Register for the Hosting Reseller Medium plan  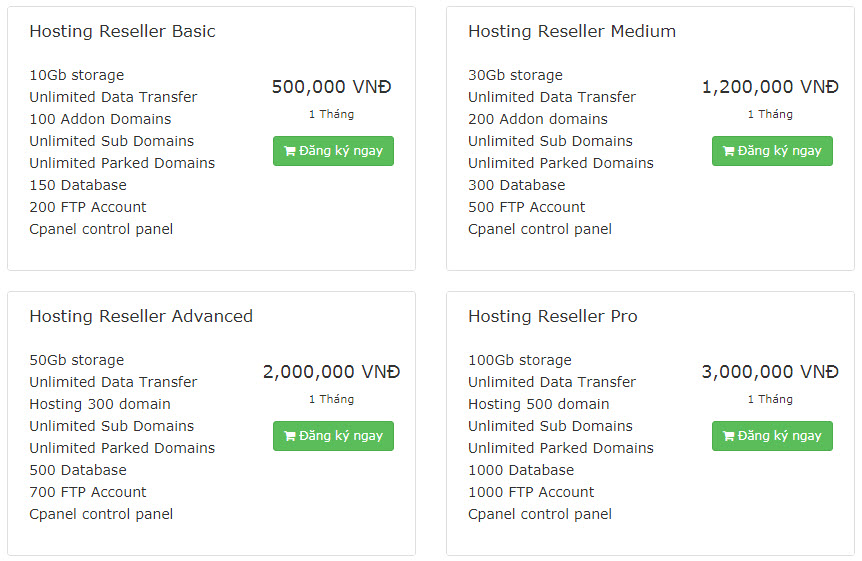pos(772,151)
